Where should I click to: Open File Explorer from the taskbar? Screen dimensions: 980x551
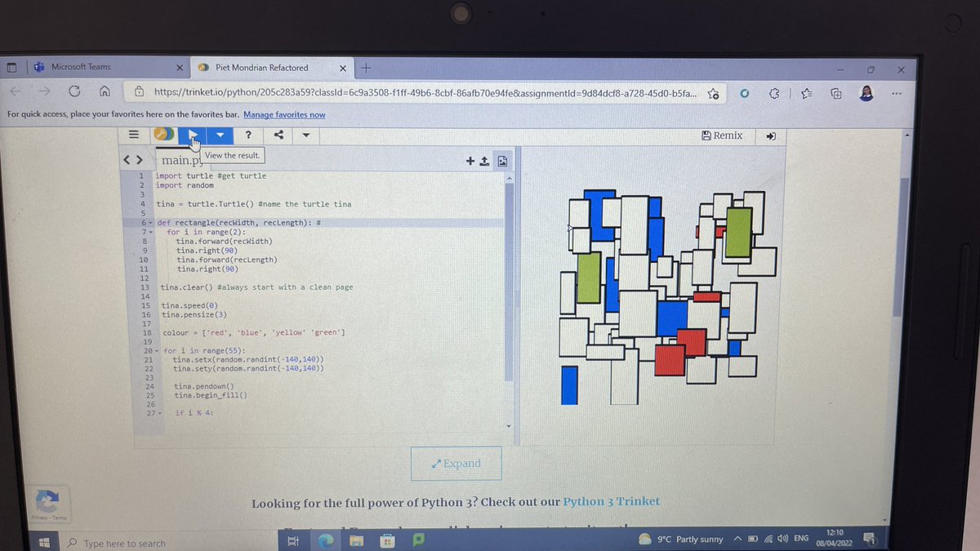point(356,540)
